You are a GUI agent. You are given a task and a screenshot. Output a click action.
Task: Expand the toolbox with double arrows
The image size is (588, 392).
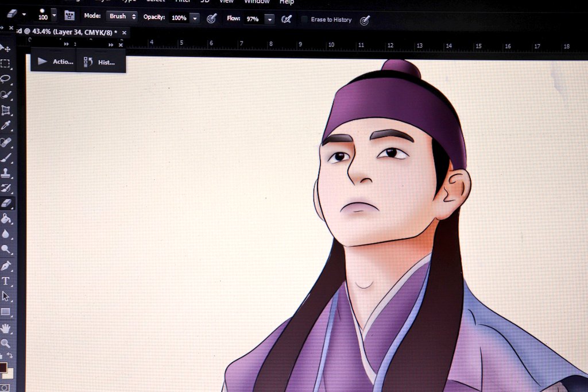2,28
